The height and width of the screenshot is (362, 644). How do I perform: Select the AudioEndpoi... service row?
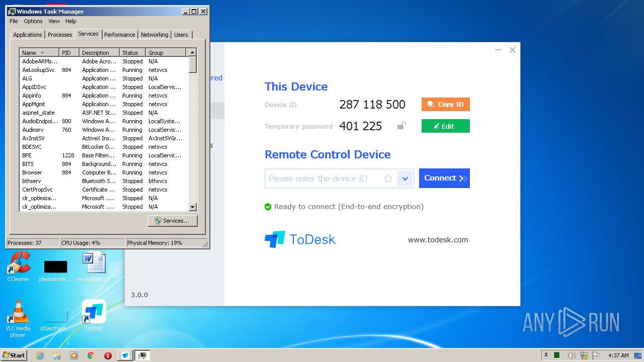[104, 121]
